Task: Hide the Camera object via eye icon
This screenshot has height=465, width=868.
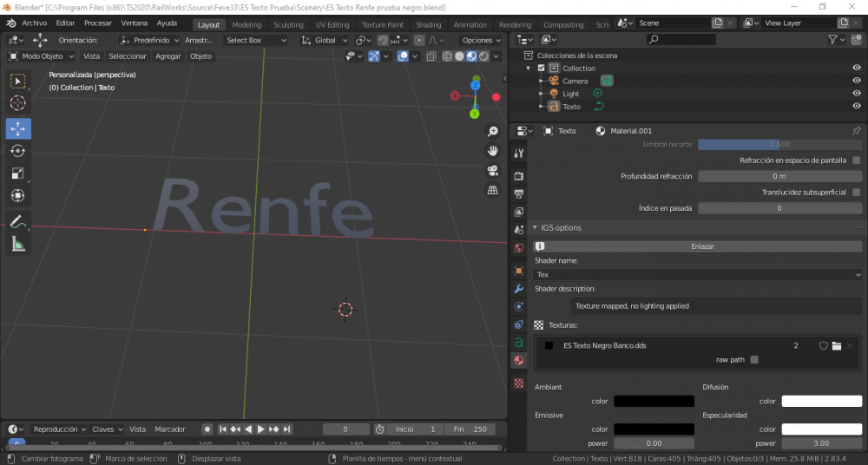Action: [x=857, y=81]
